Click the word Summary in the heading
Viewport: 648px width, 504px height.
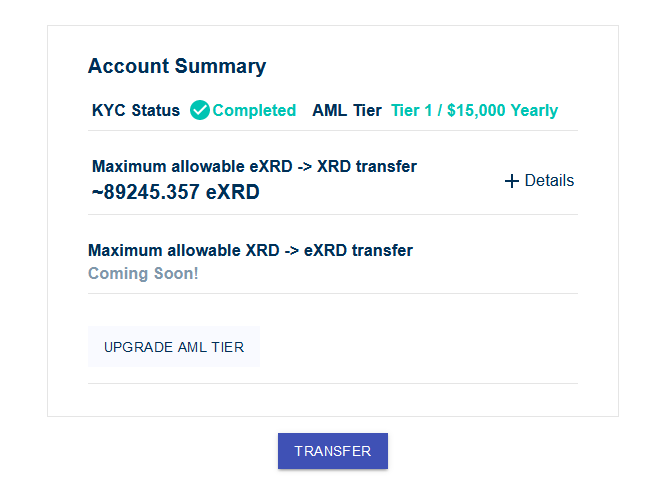[221, 67]
